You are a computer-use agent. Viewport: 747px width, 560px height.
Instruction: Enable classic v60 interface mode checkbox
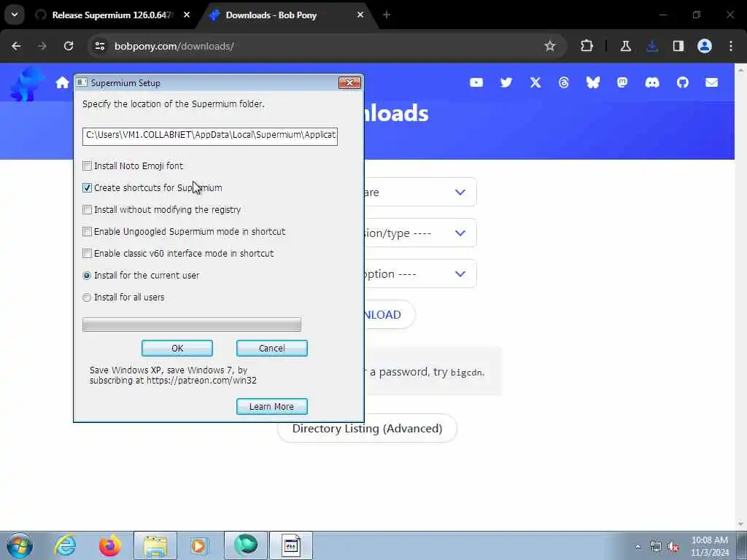coord(88,253)
